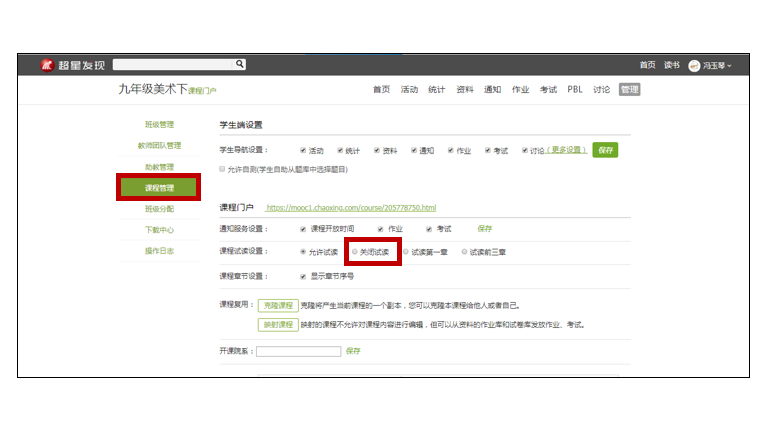Open 助教管理 in sidebar
The width and height of the screenshot is (768, 432).
tap(159, 167)
